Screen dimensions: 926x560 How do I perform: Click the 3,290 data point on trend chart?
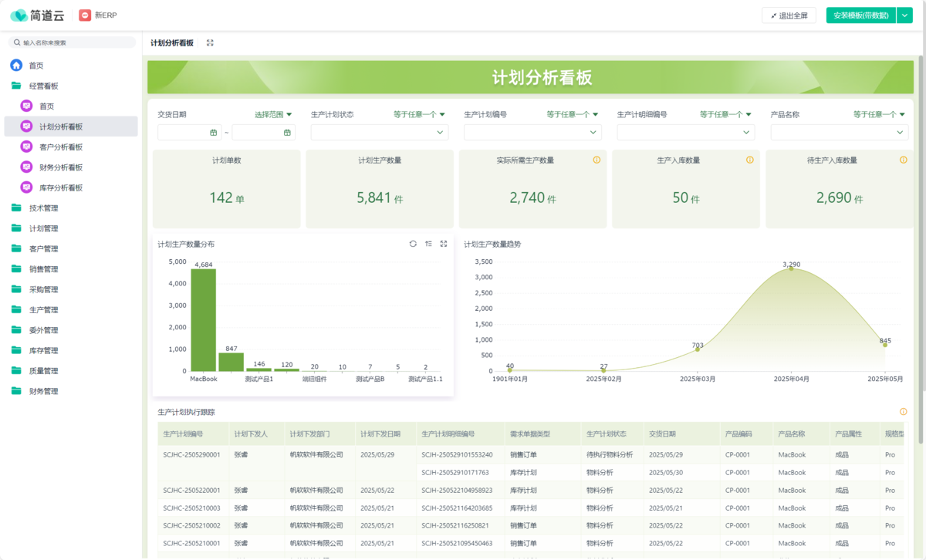point(791,268)
